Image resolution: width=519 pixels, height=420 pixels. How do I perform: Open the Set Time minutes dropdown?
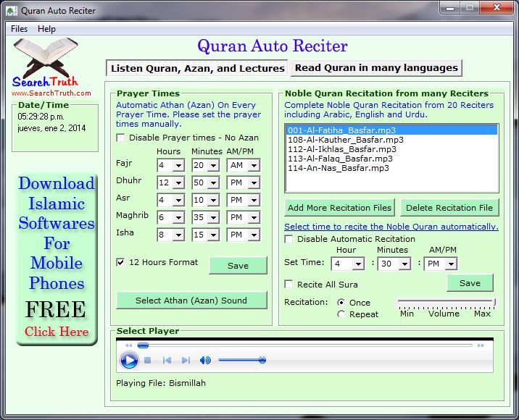(x=404, y=264)
